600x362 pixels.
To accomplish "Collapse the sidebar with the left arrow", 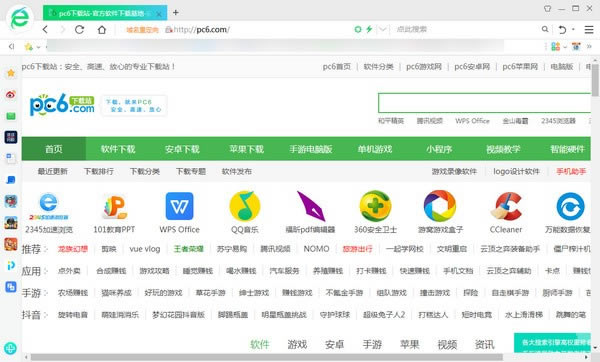I will (x=11, y=46).
